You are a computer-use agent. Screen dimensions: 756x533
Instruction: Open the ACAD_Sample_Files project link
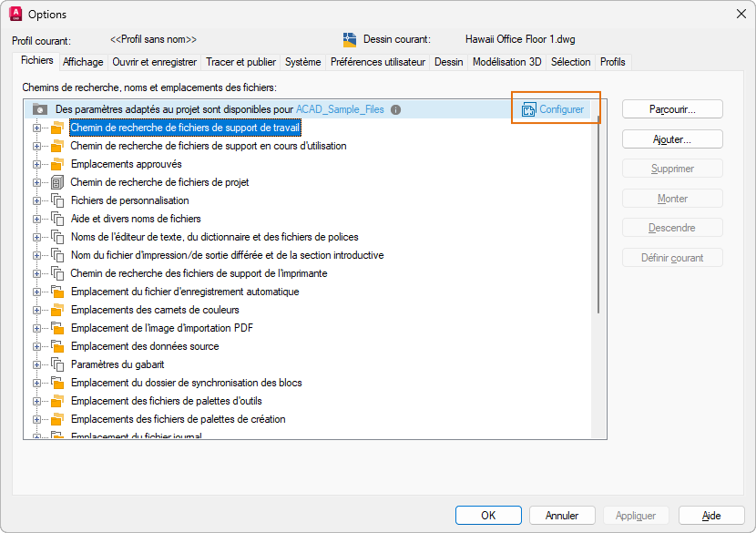pos(340,109)
